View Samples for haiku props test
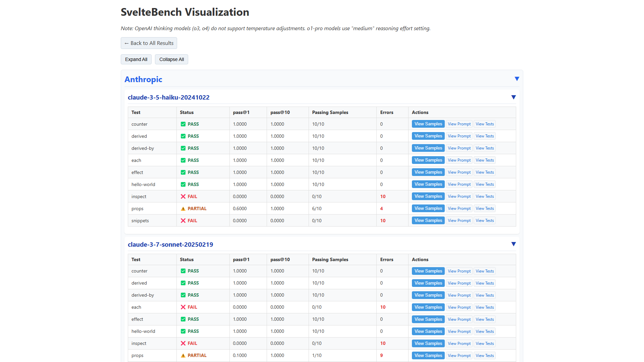The height and width of the screenshot is (362, 644). click(x=428, y=208)
